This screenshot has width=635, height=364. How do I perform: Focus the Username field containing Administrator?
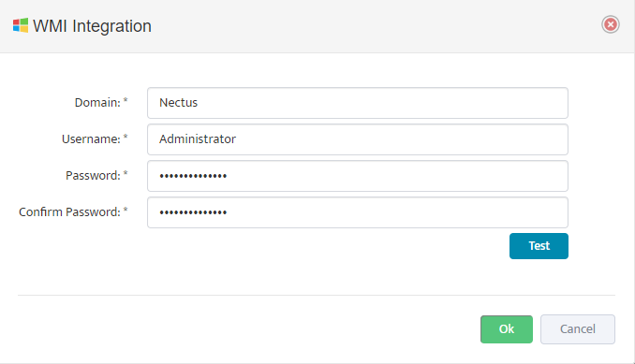358,139
